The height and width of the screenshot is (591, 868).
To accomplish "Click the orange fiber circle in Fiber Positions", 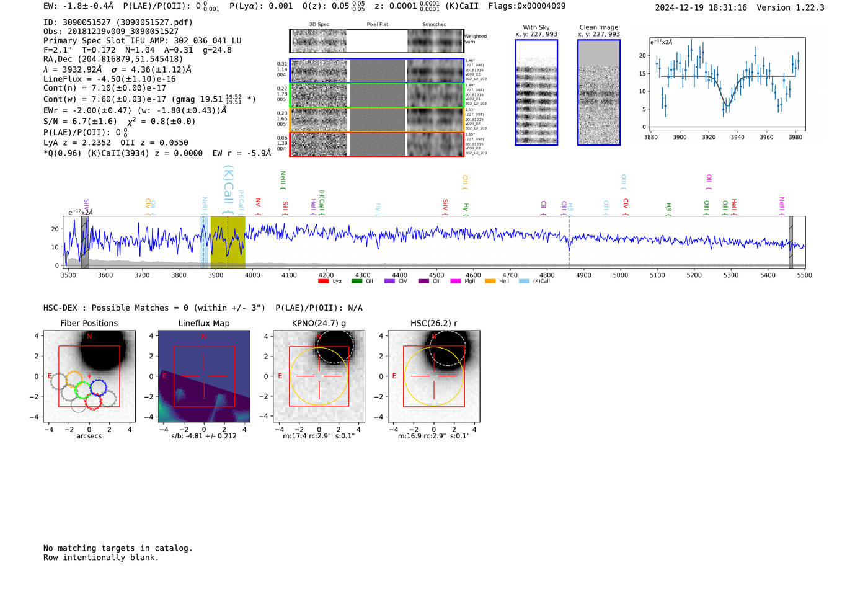I will [x=74, y=380].
